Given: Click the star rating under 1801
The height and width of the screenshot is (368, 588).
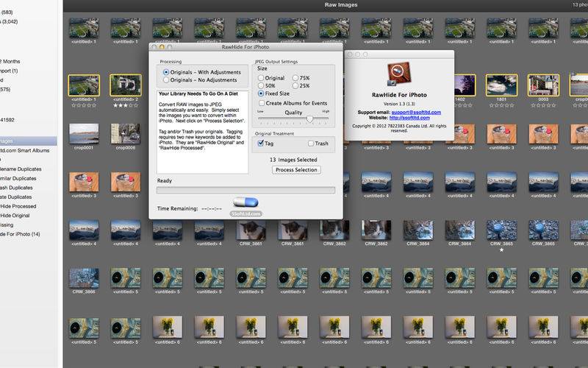Looking at the screenshot, I should tap(501, 105).
